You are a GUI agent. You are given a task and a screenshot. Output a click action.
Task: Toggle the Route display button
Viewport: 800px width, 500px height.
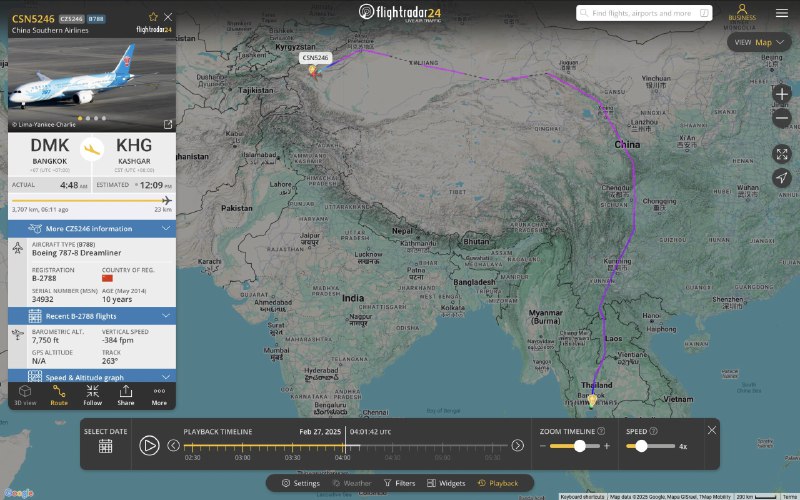click(x=59, y=394)
